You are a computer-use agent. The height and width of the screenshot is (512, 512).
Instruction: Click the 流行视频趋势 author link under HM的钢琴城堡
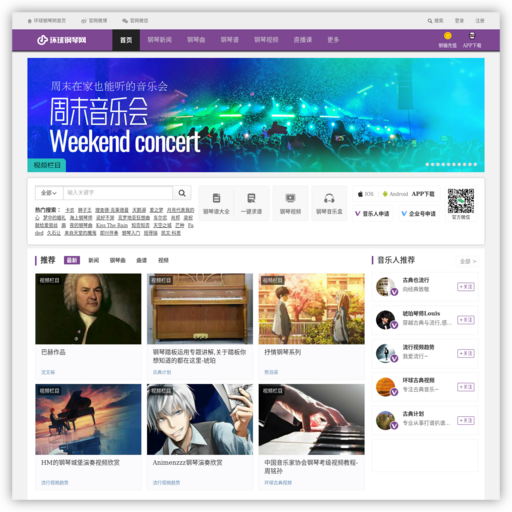(x=55, y=483)
